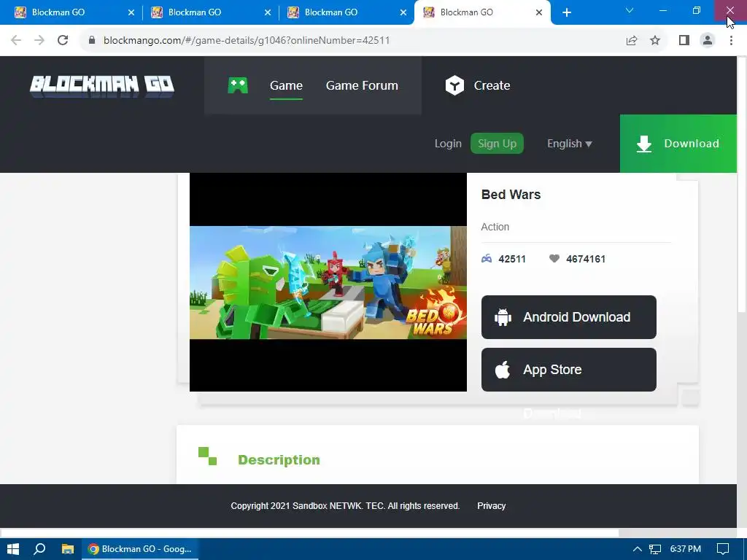Click the Blockman GO logo
The height and width of the screenshot is (560, 747).
pyautogui.click(x=102, y=86)
